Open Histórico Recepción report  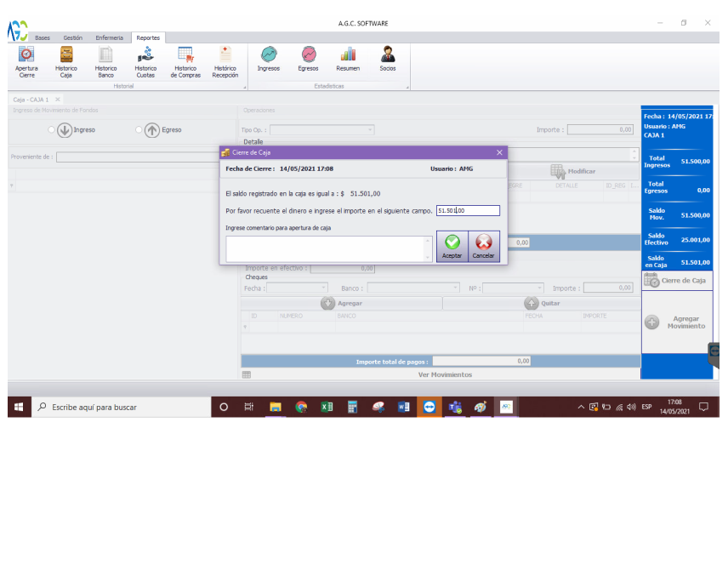pos(225,62)
